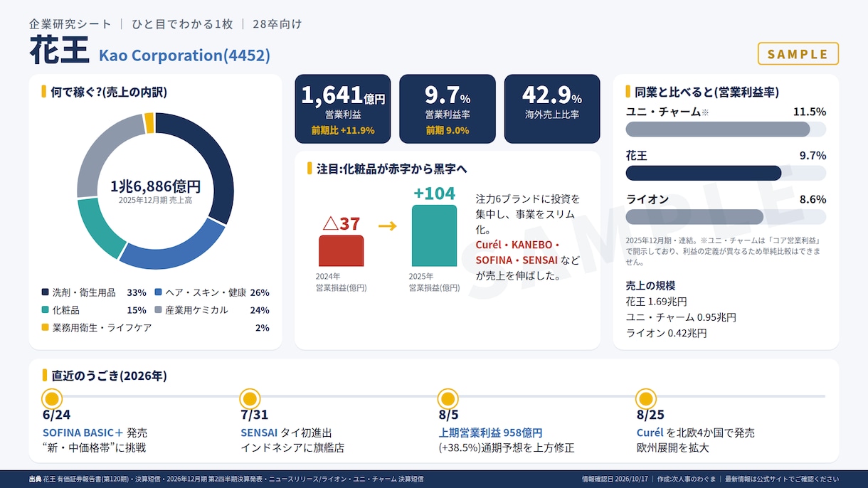Click the 花王 1.69兆円 row
This screenshot has width=868, height=488.
pyautogui.click(x=656, y=302)
